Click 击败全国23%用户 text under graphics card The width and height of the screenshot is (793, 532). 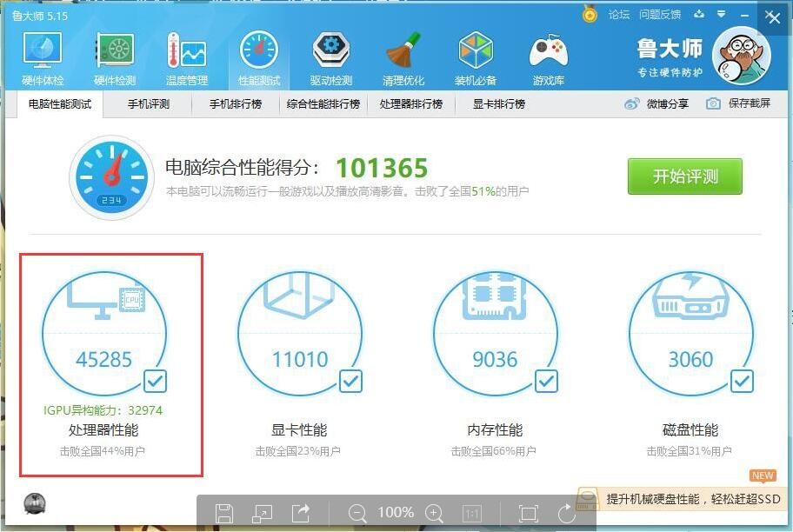298,451
